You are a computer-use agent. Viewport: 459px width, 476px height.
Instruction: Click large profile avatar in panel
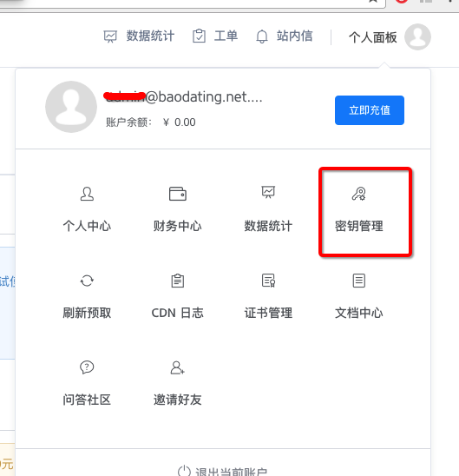(71, 107)
